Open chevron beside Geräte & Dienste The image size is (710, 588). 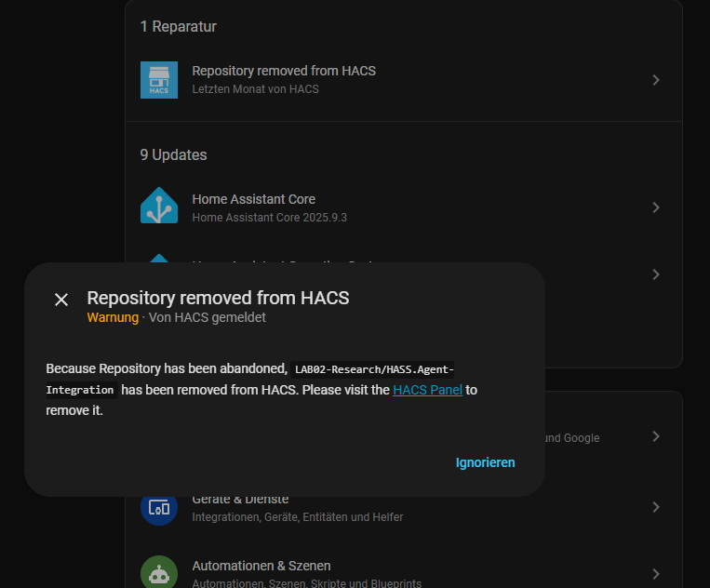pyautogui.click(x=656, y=507)
